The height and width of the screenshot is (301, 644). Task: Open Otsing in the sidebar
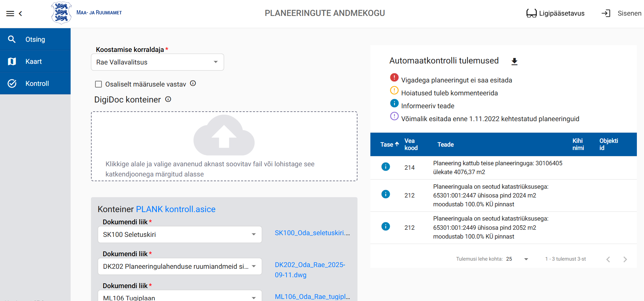(35, 39)
